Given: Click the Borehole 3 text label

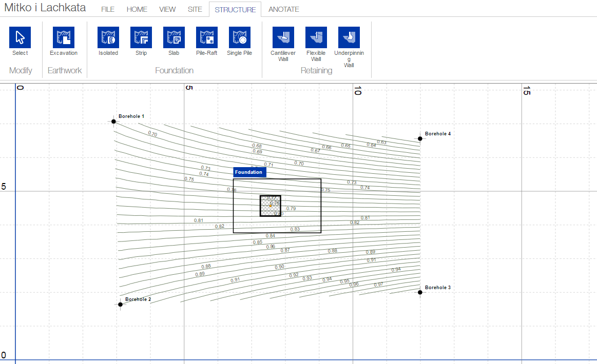Looking at the screenshot, I should (438, 288).
